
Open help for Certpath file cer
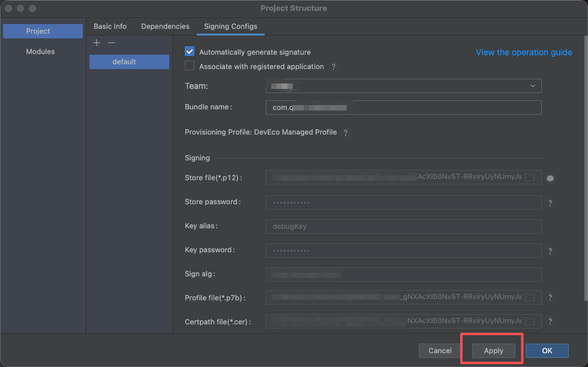pos(550,321)
